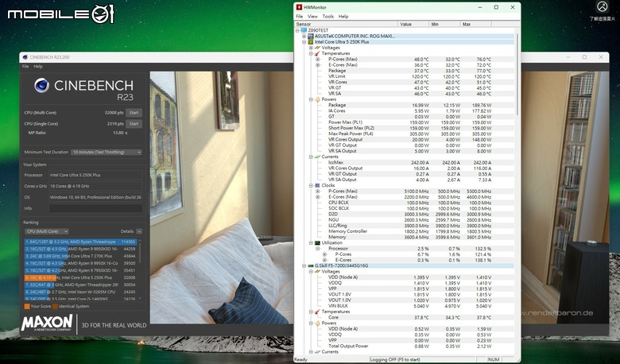
Task: Click the orange Your Score swatch
Action: (27, 306)
